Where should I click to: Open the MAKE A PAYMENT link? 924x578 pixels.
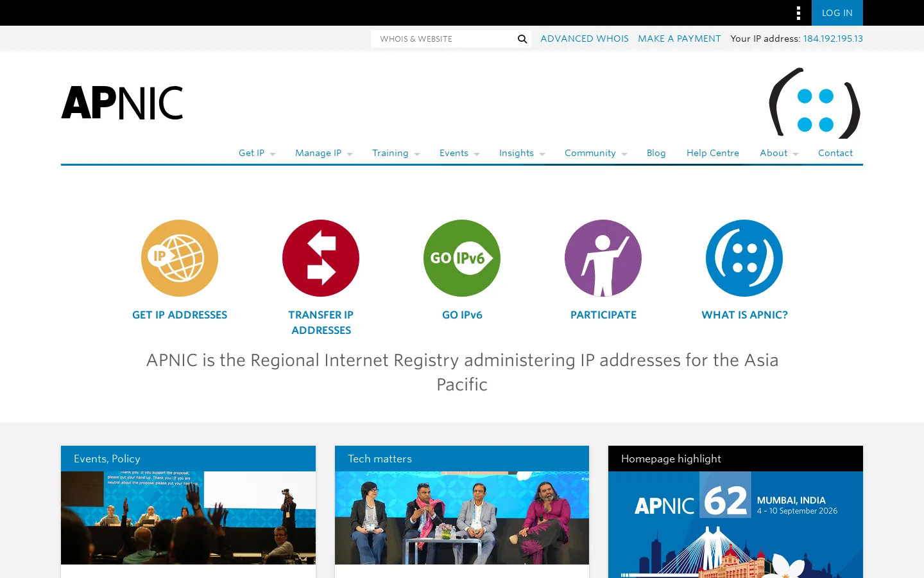tap(679, 39)
